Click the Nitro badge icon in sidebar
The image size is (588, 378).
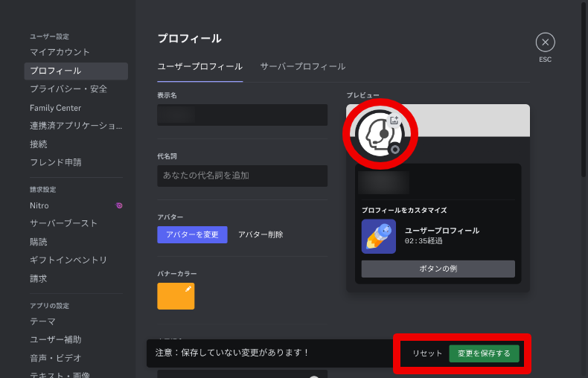click(x=119, y=205)
